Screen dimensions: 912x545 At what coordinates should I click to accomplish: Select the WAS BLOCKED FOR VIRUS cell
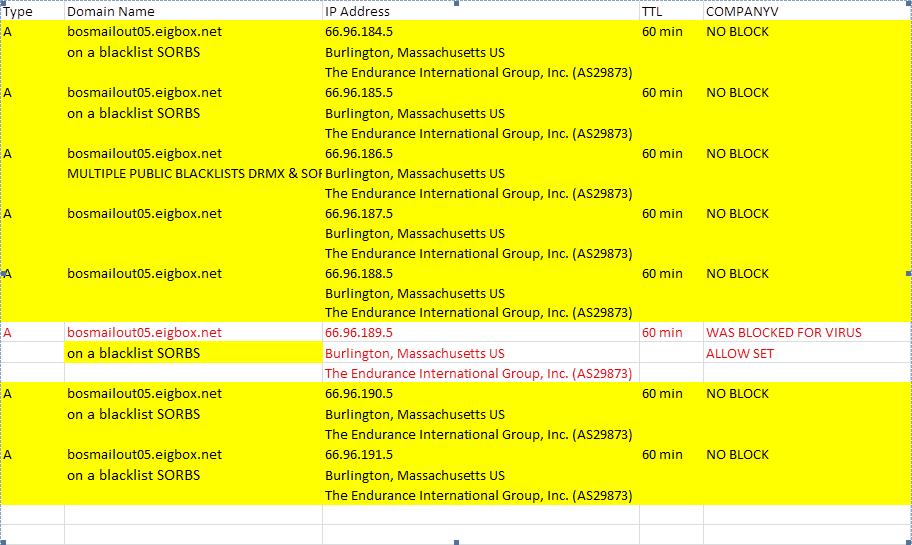[807, 332]
